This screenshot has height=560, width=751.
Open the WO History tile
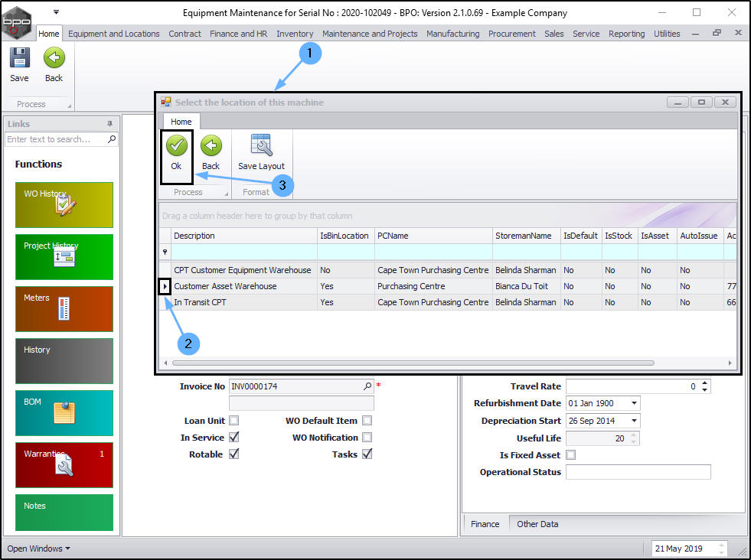(x=64, y=205)
